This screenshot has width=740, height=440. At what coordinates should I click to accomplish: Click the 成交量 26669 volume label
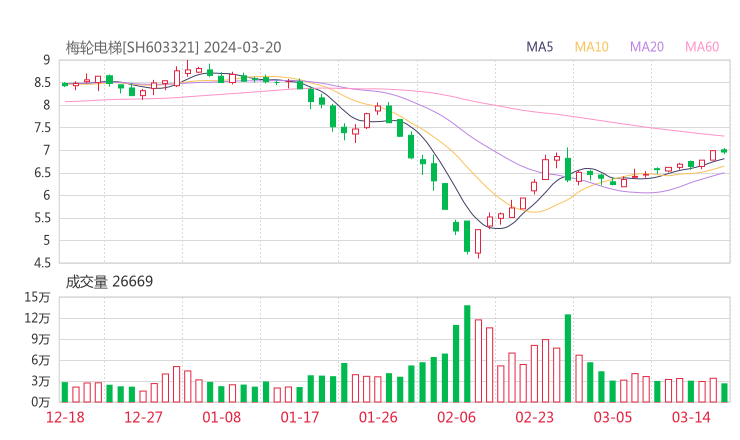109,282
